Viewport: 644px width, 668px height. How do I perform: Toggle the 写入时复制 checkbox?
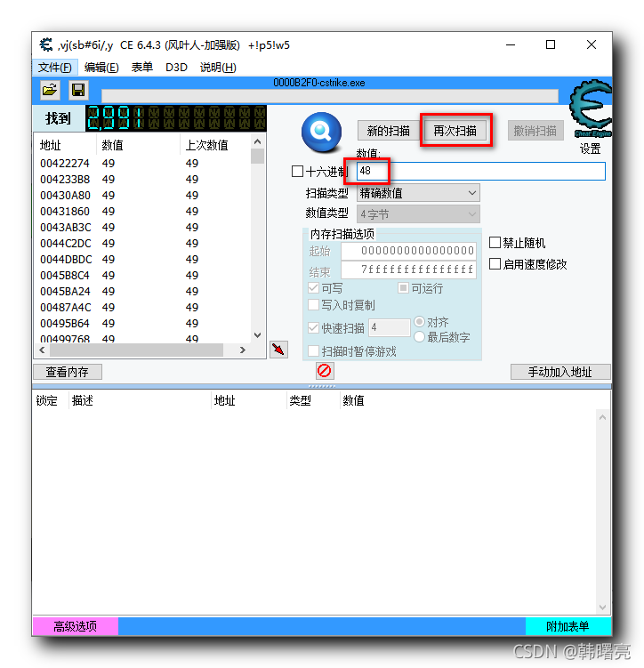coord(313,304)
